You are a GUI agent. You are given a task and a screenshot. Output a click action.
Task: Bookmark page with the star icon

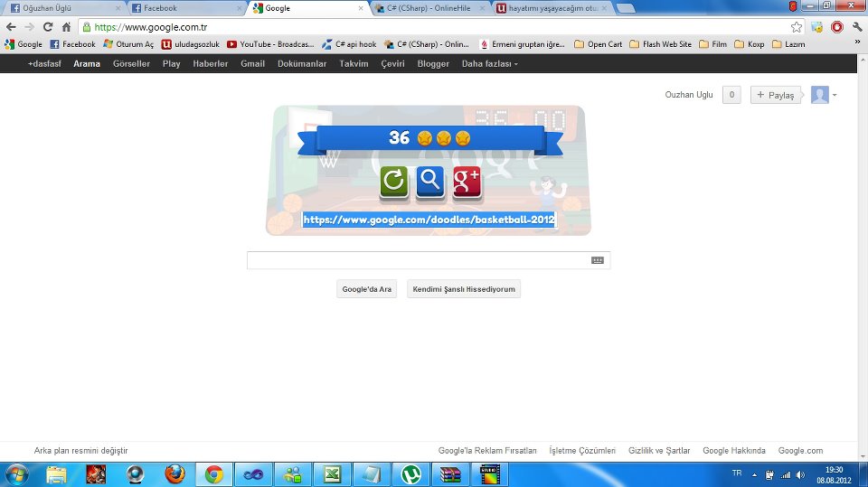pos(796,27)
